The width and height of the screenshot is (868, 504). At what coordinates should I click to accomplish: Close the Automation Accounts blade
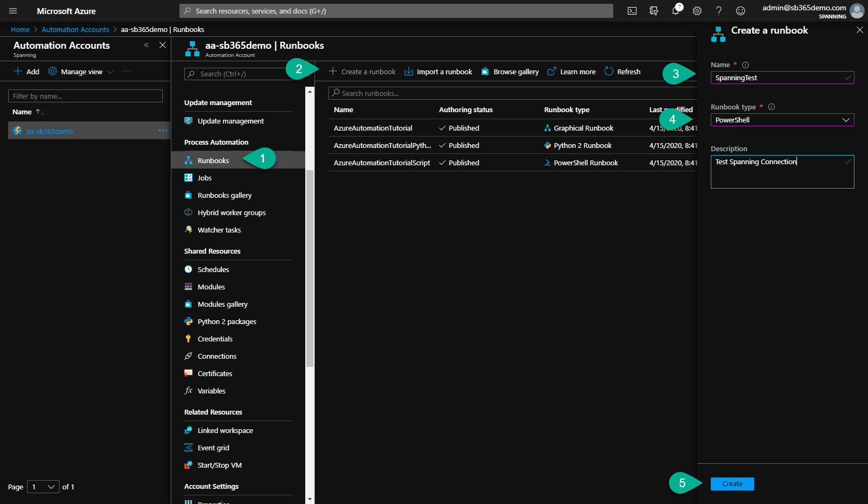point(163,45)
